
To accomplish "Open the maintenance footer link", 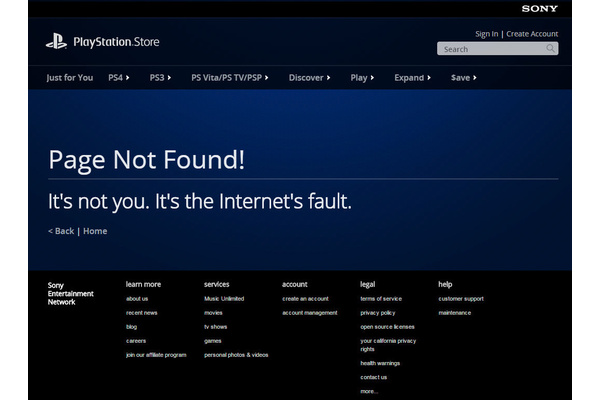I will click(455, 313).
